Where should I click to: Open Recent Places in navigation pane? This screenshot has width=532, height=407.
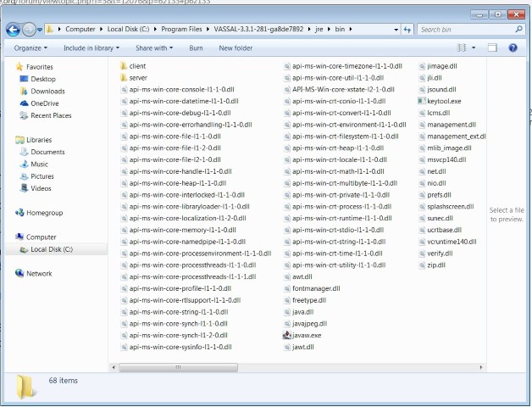(51, 116)
